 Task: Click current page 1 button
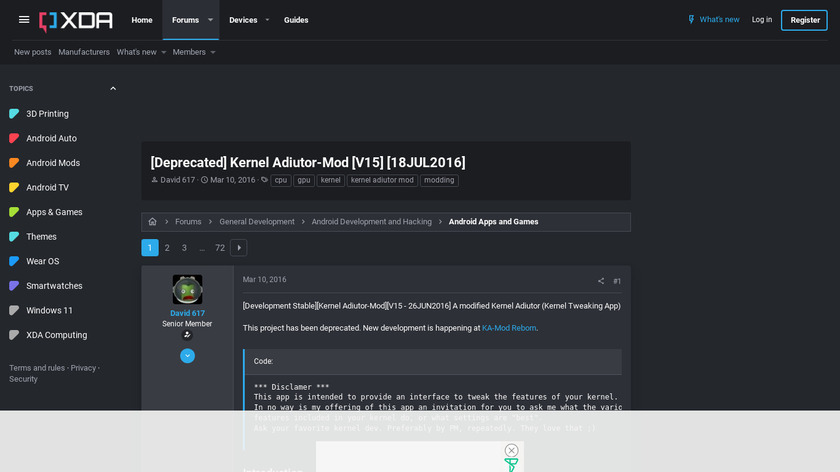pos(150,248)
